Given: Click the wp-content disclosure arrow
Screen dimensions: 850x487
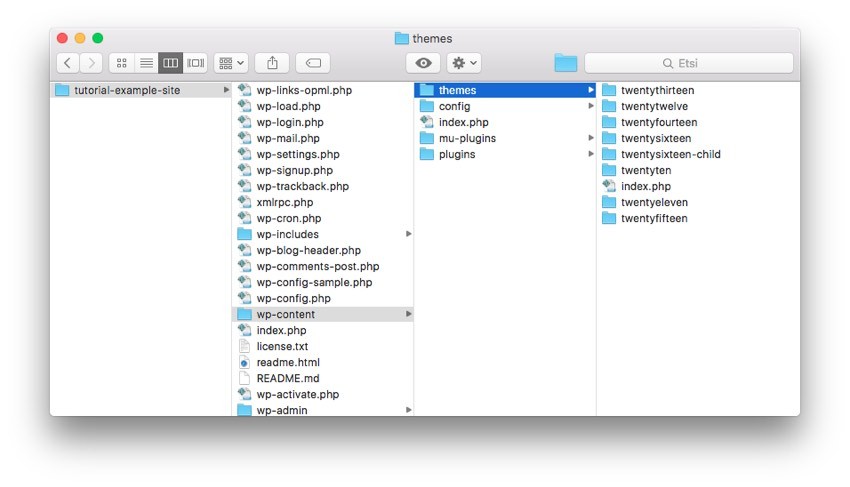Looking at the screenshot, I should [409, 314].
